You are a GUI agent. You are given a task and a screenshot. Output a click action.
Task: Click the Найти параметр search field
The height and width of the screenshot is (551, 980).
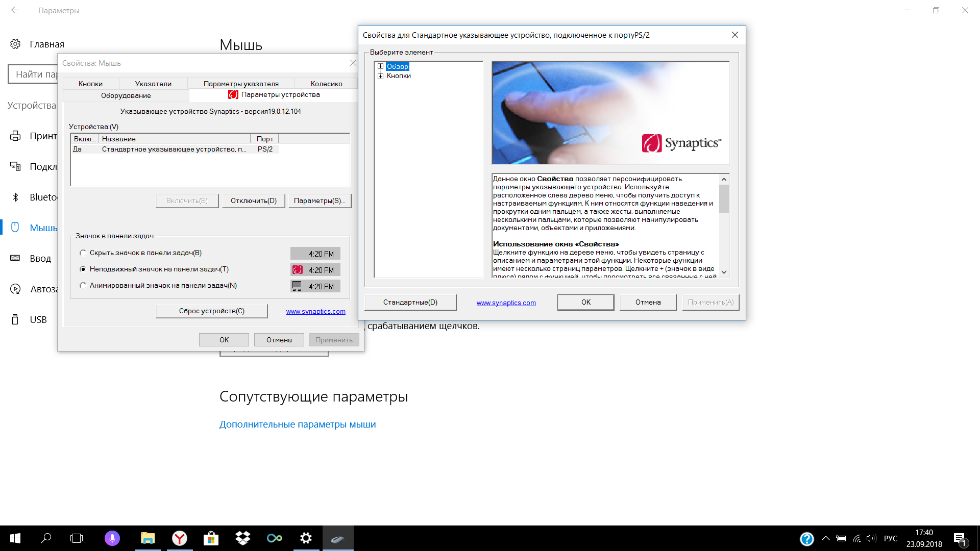coord(33,74)
